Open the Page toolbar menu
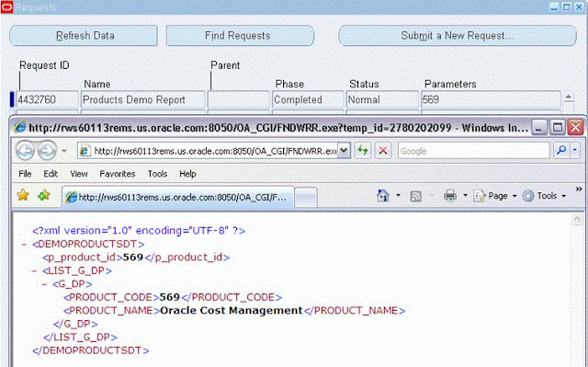Viewport: 588px width, 367px height. (495, 196)
